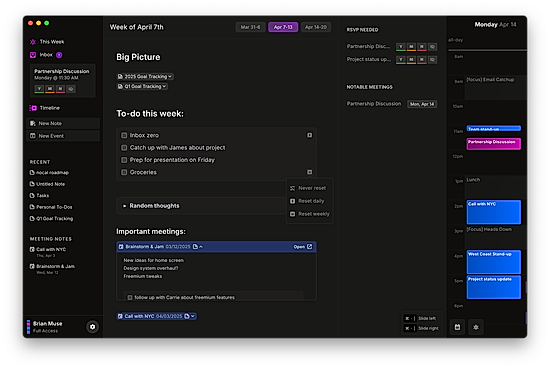The image size is (550, 368).
Task: Click comment icon for Partnership Disc... RSVP row
Action: pos(432,46)
